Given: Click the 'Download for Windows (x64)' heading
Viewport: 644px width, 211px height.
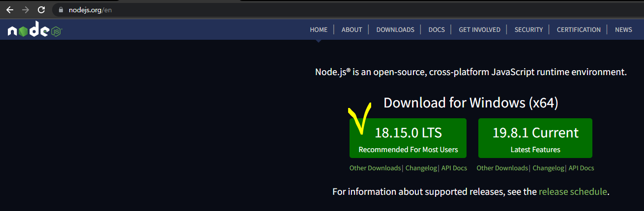Looking at the screenshot, I should point(471,103).
